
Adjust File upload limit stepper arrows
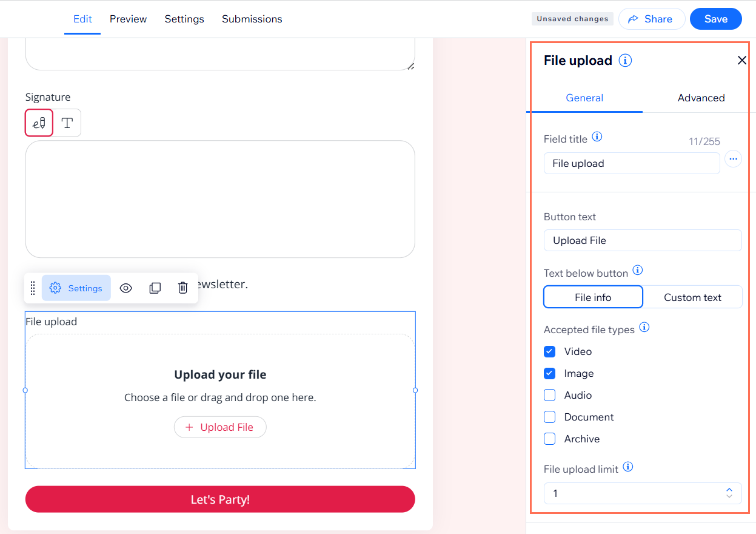tap(729, 493)
